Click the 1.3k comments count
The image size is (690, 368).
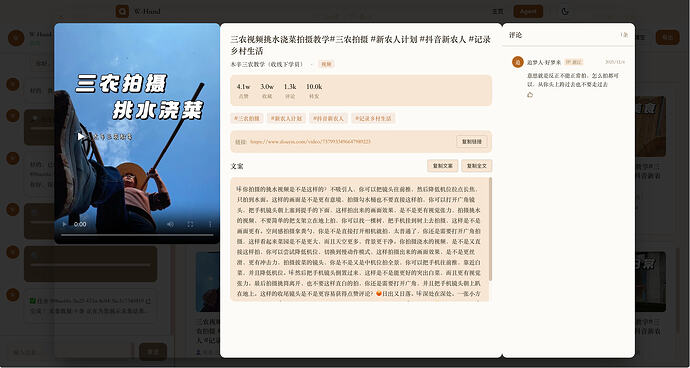(290, 87)
